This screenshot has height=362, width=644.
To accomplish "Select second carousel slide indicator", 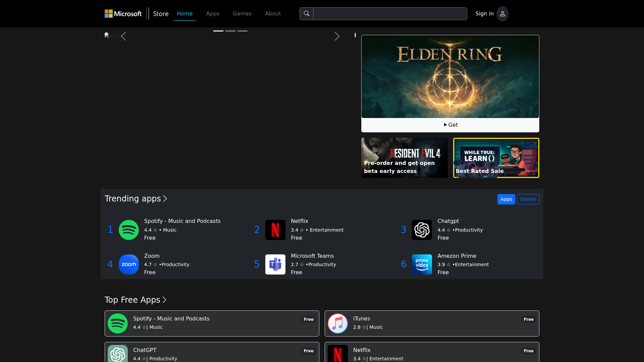I will click(x=230, y=31).
